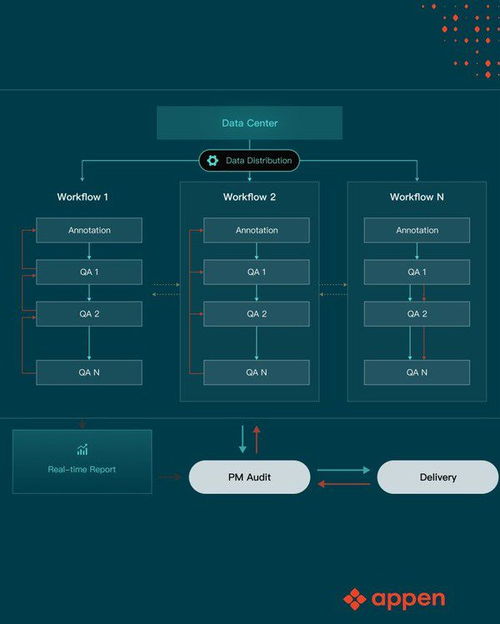Click the Delivery button
500x624 pixels.
point(438,477)
